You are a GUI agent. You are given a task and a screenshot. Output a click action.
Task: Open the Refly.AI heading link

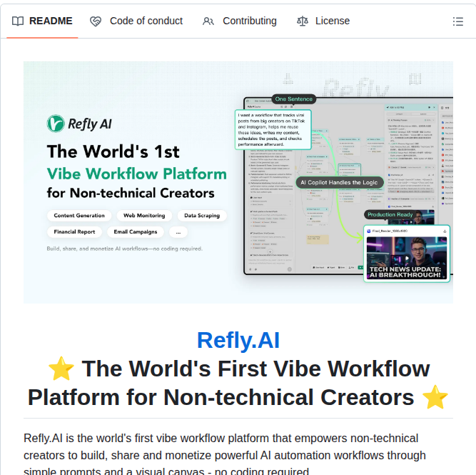tap(238, 340)
